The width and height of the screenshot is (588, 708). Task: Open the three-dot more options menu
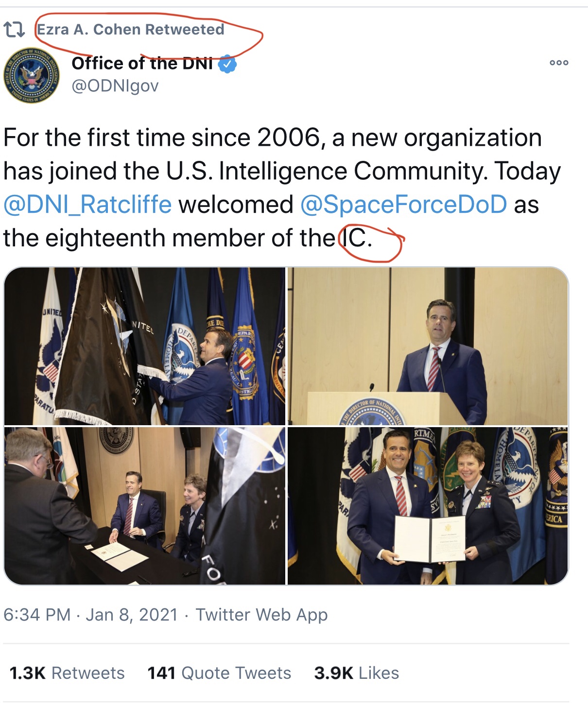pos(559,63)
